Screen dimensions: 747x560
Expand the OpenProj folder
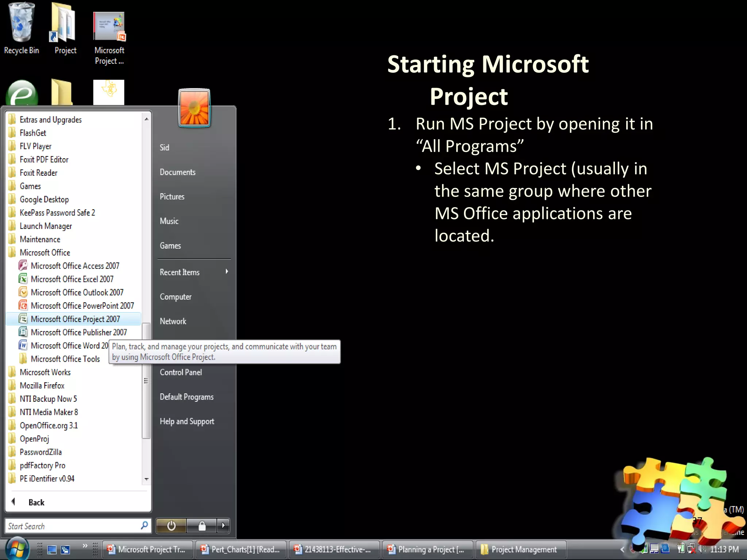pos(29,439)
